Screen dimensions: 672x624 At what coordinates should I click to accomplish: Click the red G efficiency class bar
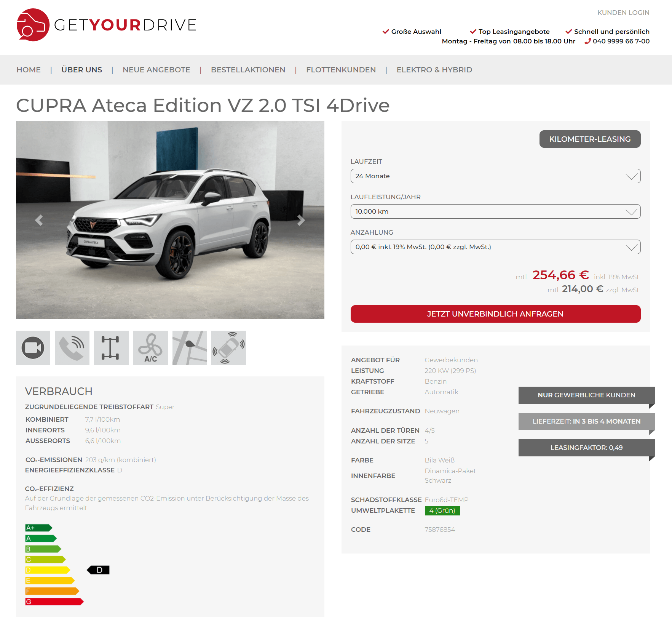pos(54,602)
